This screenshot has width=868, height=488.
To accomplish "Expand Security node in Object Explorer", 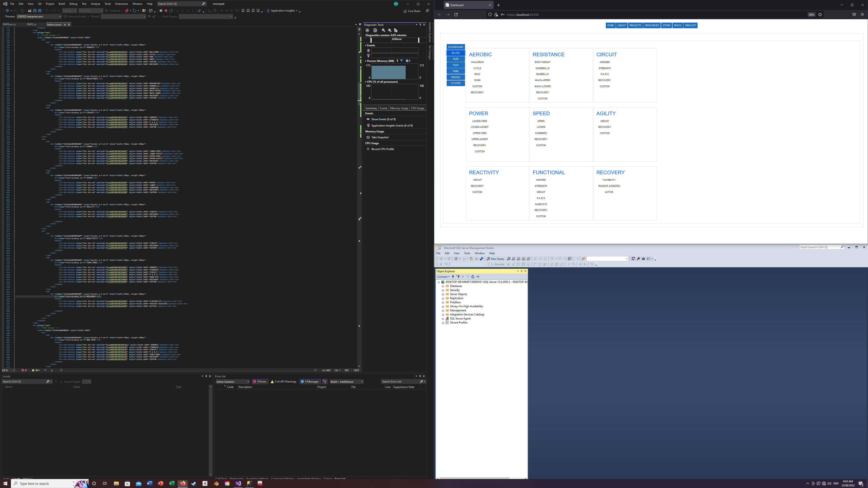I will click(443, 290).
